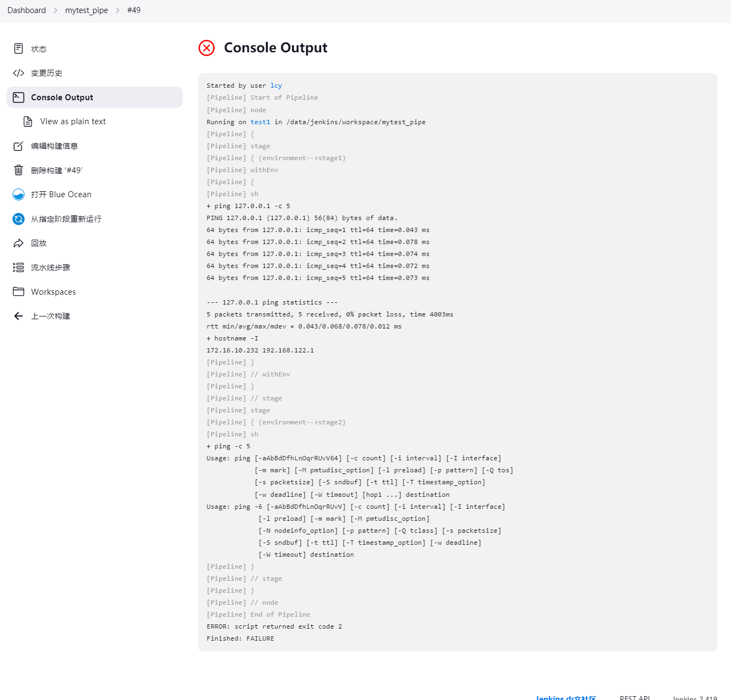Click the Blue Ocean icon
Image resolution: width=731 pixels, height=700 pixels.
coord(19,194)
